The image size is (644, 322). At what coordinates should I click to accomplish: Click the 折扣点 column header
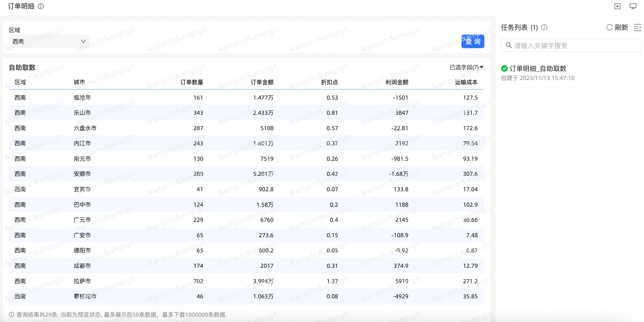pos(329,82)
